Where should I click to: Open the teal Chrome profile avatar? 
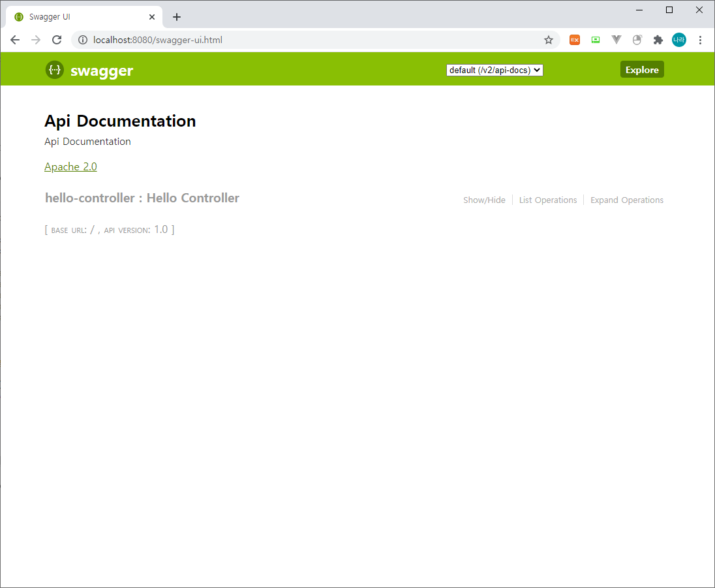679,40
